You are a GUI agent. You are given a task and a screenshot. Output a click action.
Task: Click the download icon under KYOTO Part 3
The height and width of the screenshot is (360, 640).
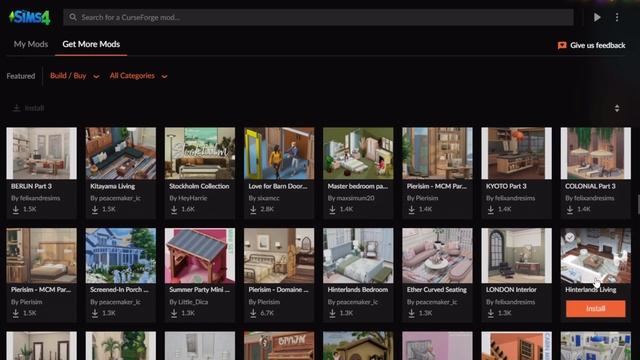coord(491,209)
